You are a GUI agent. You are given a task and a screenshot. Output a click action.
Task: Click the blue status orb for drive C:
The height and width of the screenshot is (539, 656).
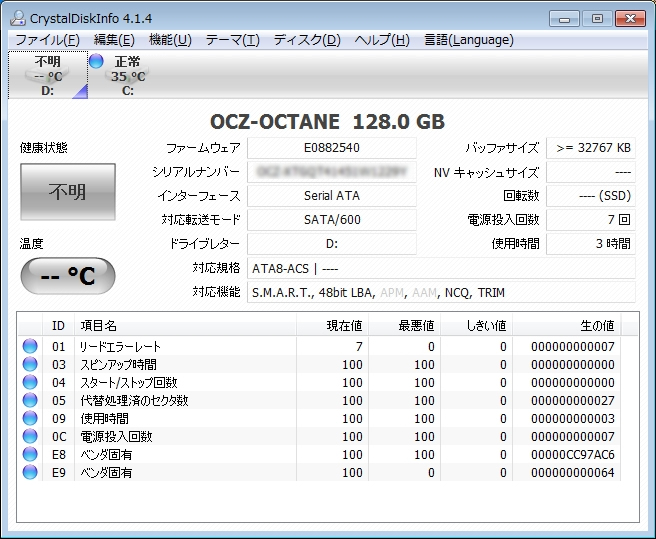point(96,61)
